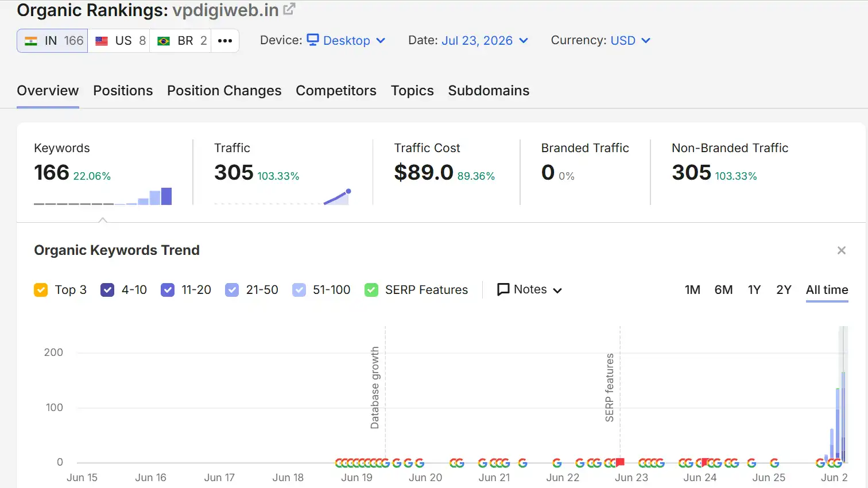Click the SERP features chart annotation

click(x=610, y=388)
